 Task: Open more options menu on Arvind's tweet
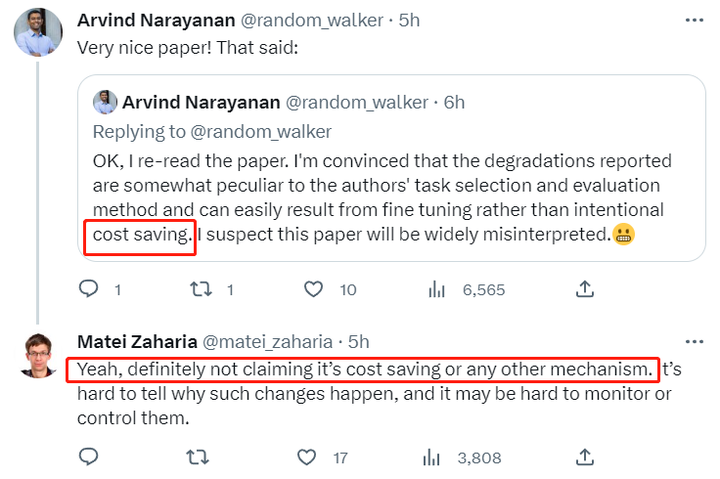[694, 20]
